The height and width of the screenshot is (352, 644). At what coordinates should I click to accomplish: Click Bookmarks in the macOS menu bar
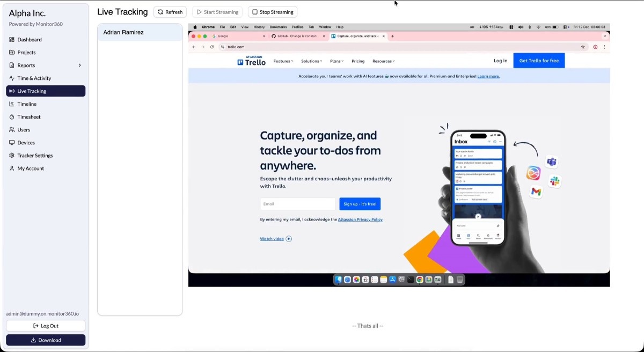[278, 27]
